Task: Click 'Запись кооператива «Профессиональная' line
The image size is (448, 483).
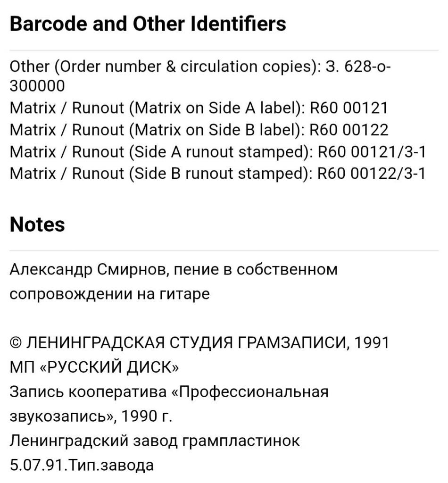Action: [169, 392]
